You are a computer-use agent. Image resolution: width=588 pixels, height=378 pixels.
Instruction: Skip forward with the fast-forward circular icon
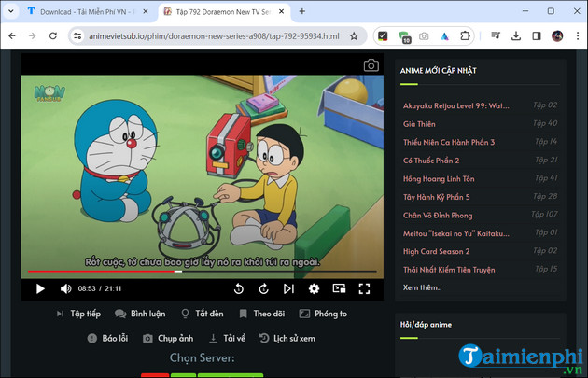coord(263,288)
